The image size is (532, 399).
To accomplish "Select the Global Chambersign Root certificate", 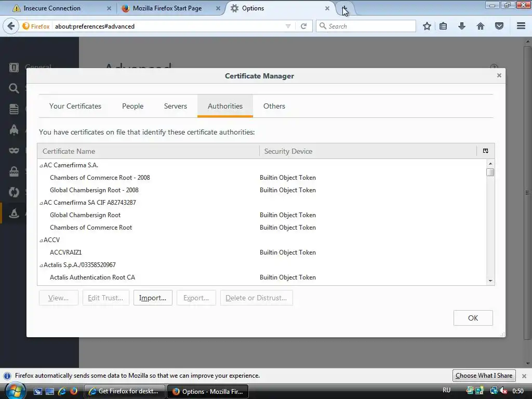I will click(x=262, y=215).
